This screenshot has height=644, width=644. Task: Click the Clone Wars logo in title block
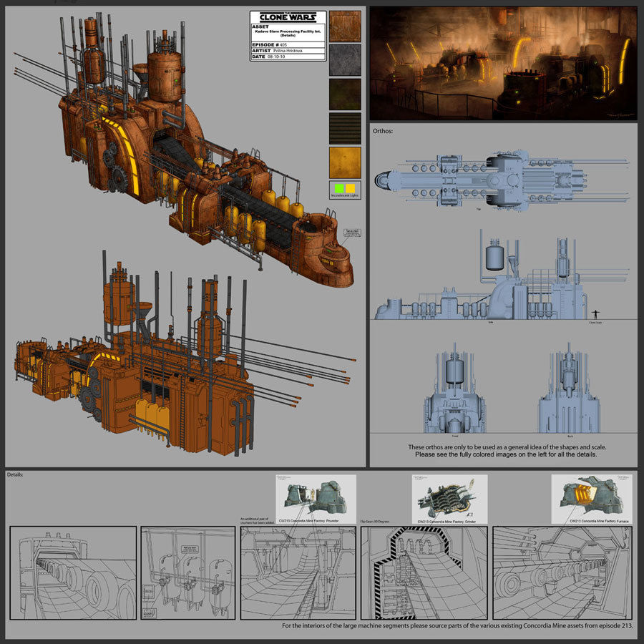tap(288, 17)
